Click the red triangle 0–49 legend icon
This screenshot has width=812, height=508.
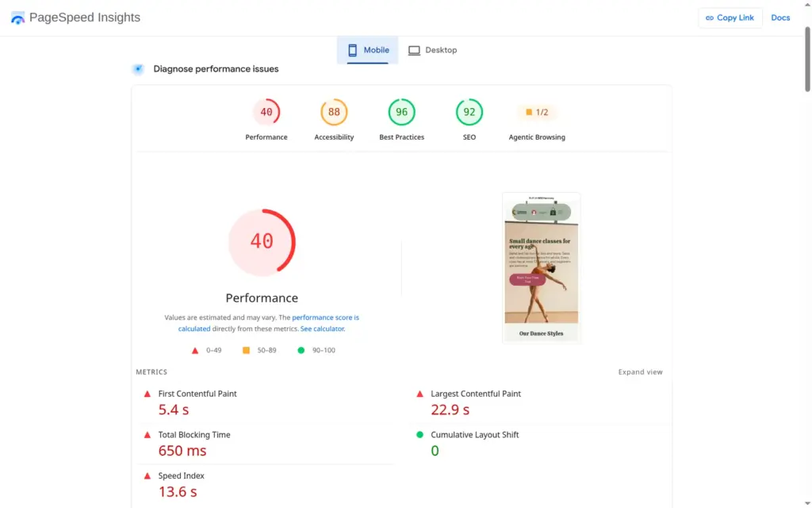click(195, 350)
